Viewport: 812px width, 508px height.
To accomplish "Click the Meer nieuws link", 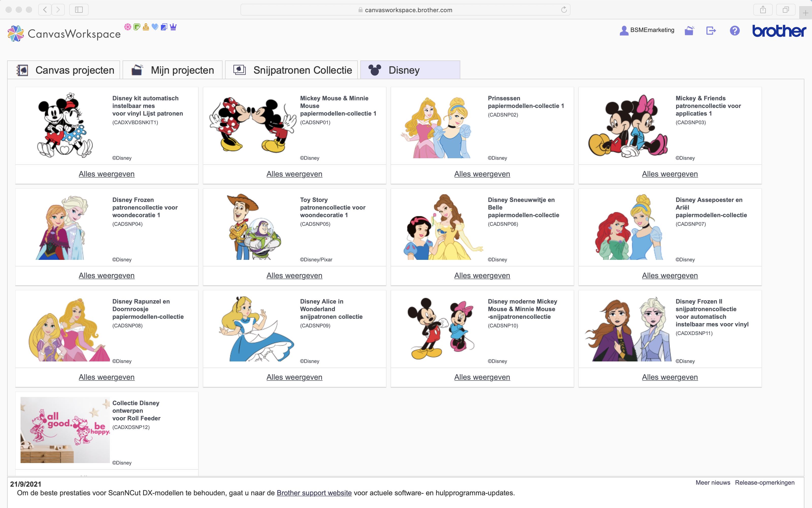I will coord(713,482).
